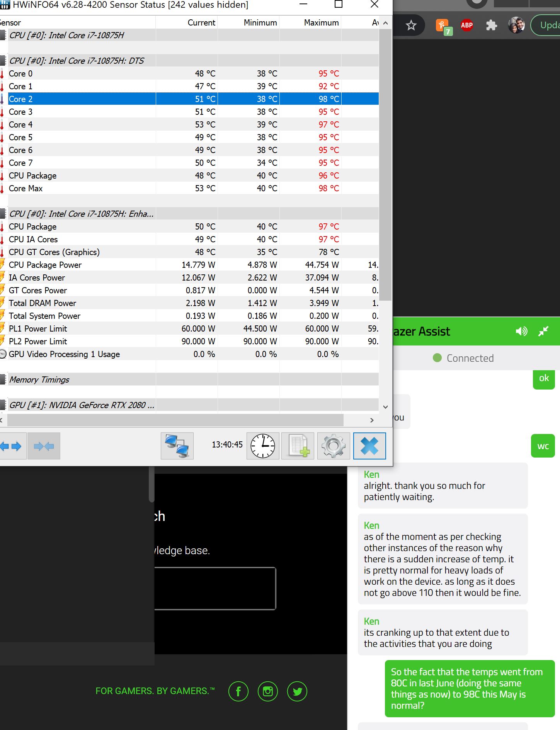560x730 pixels.
Task: Open HWiNFO sensor settings gear
Action: pos(334,446)
